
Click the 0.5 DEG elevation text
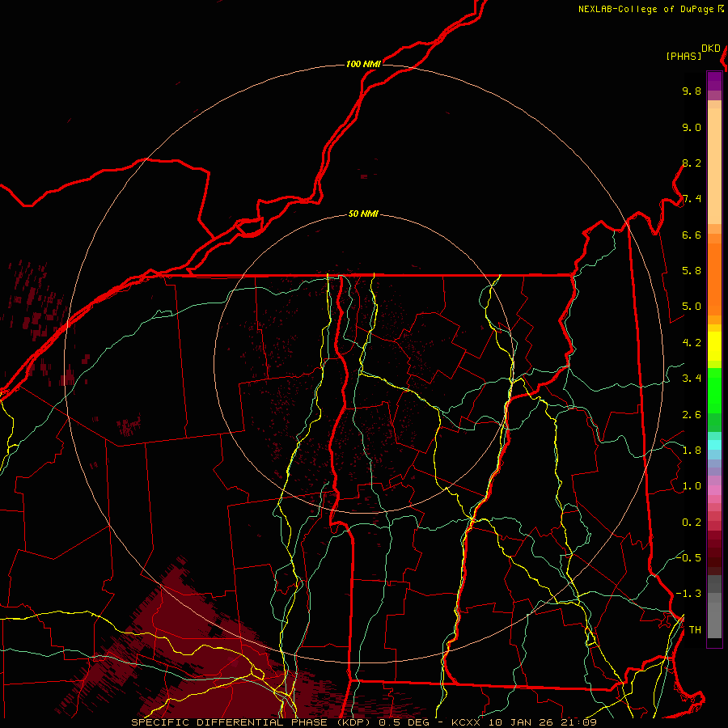(x=404, y=722)
